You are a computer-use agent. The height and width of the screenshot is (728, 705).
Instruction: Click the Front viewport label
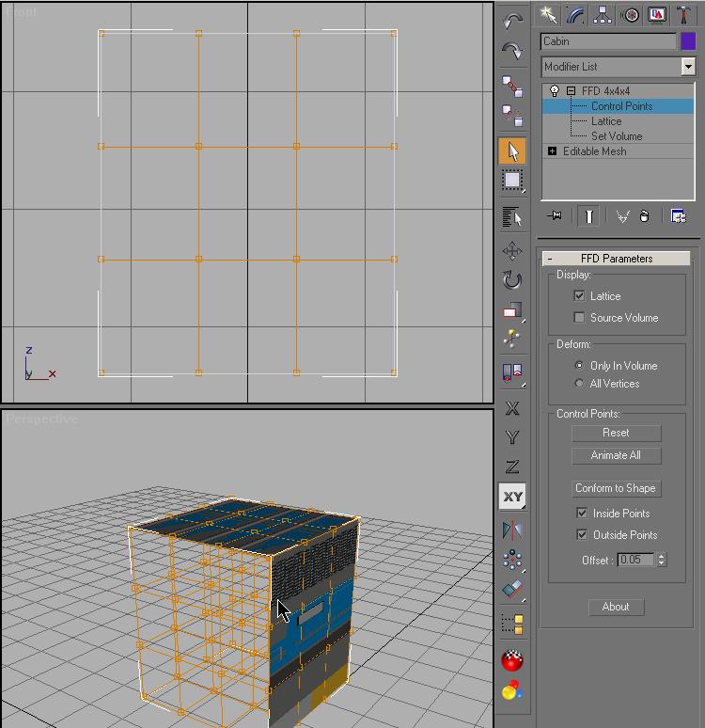(22, 11)
